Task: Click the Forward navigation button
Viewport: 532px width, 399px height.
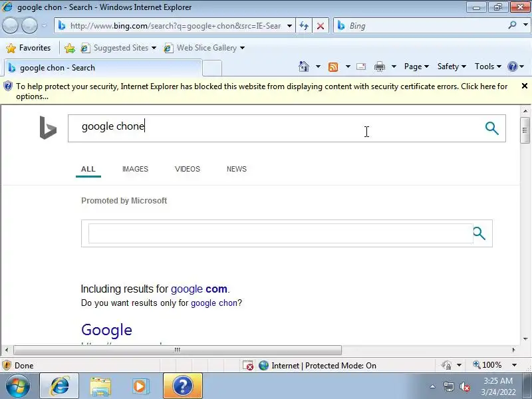Action: (29, 25)
